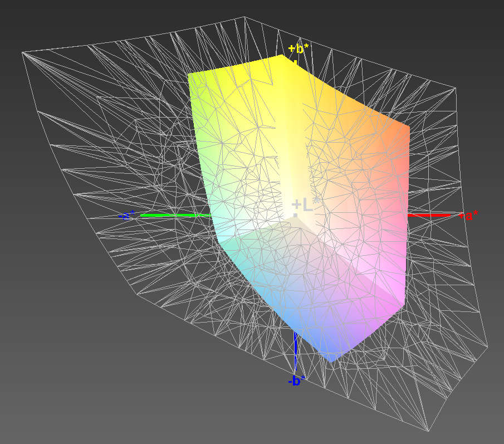
Task: Click the green -a* axis line
Action: pyautogui.click(x=175, y=215)
